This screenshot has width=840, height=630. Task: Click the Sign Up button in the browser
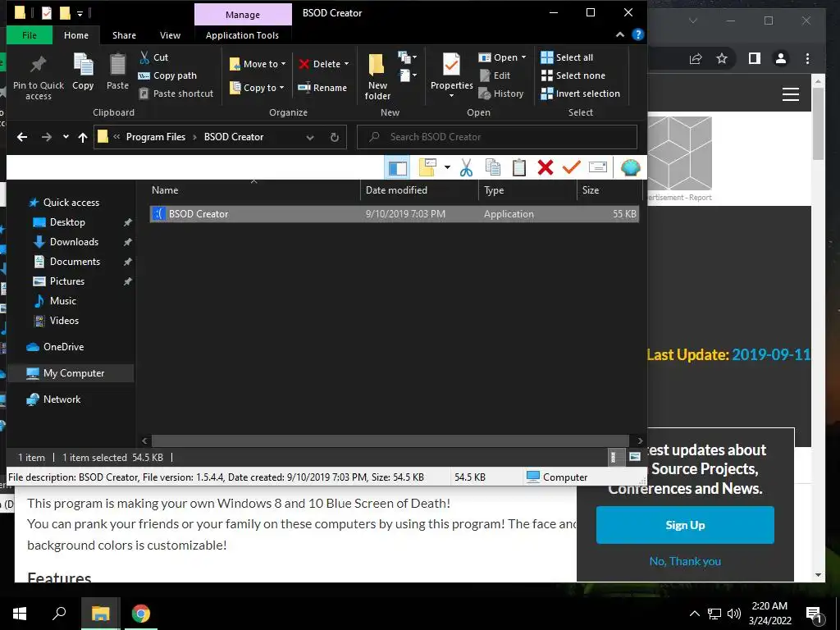tap(685, 525)
